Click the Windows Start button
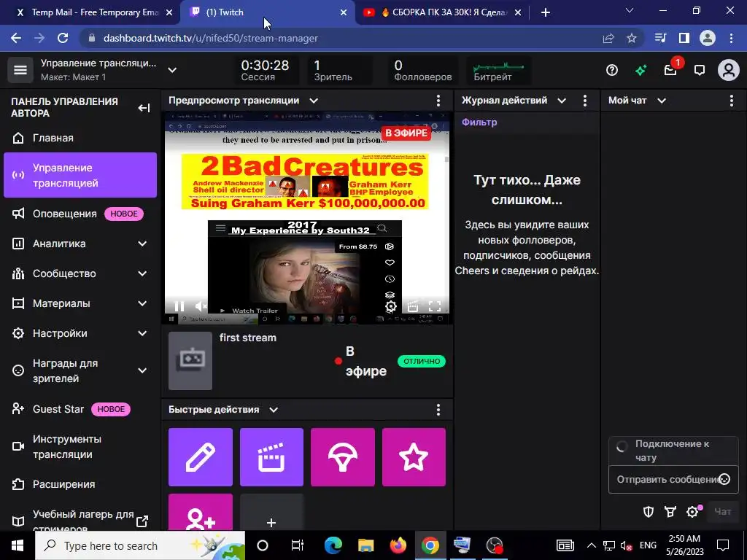 [18, 545]
